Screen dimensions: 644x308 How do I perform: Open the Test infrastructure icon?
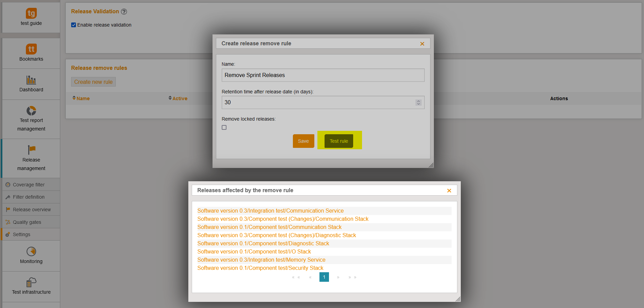coord(31,282)
